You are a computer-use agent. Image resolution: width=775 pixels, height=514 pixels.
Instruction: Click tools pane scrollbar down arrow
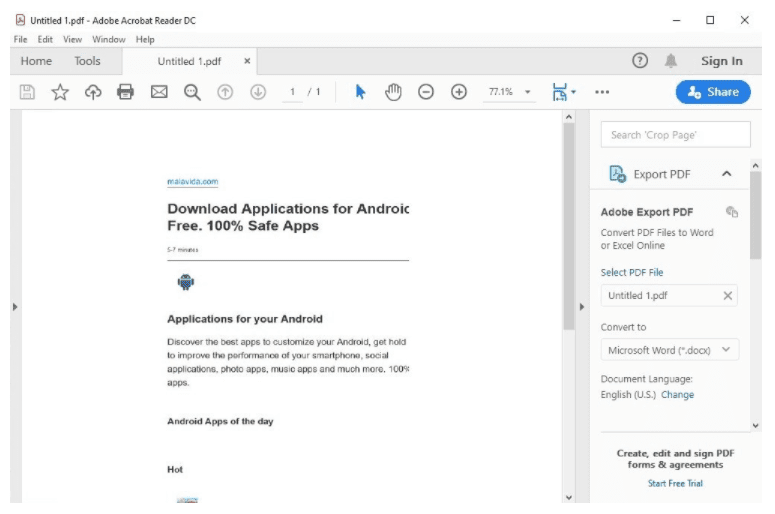(x=755, y=425)
